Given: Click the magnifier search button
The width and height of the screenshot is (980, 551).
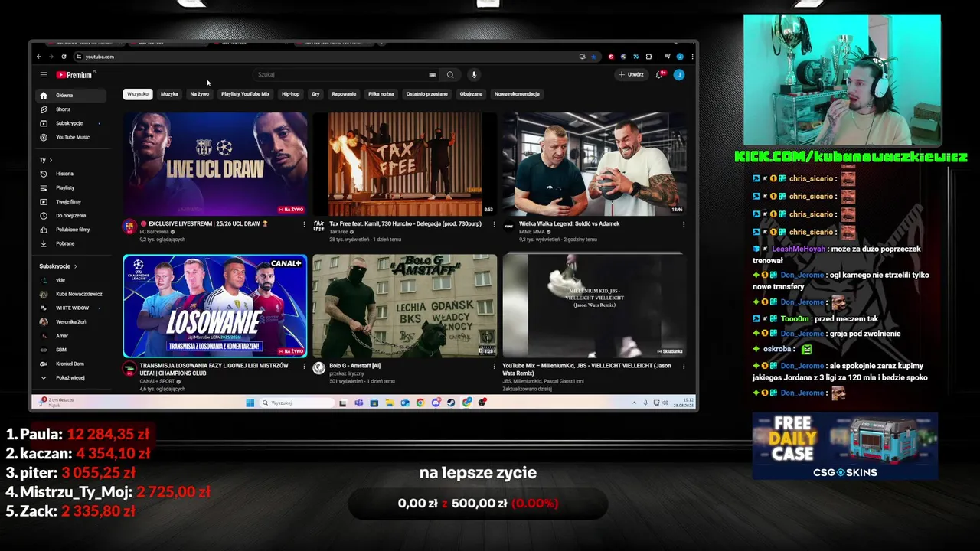Looking at the screenshot, I should tap(450, 75).
